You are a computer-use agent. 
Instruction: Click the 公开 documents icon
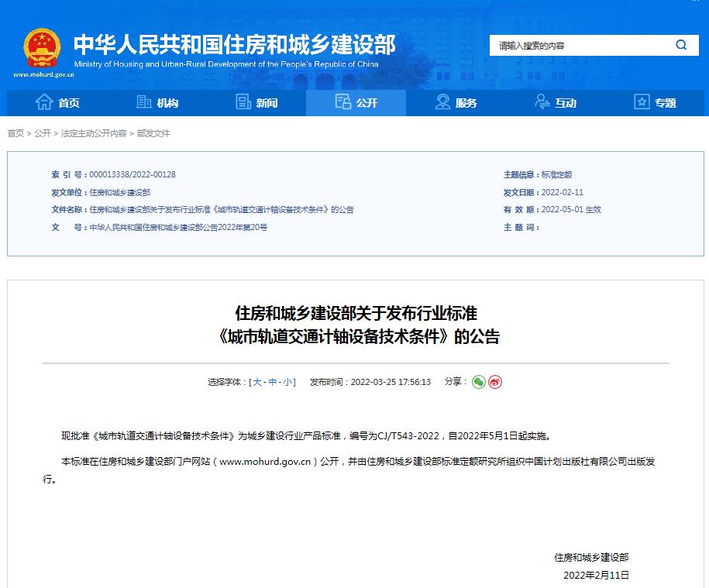[x=343, y=101]
